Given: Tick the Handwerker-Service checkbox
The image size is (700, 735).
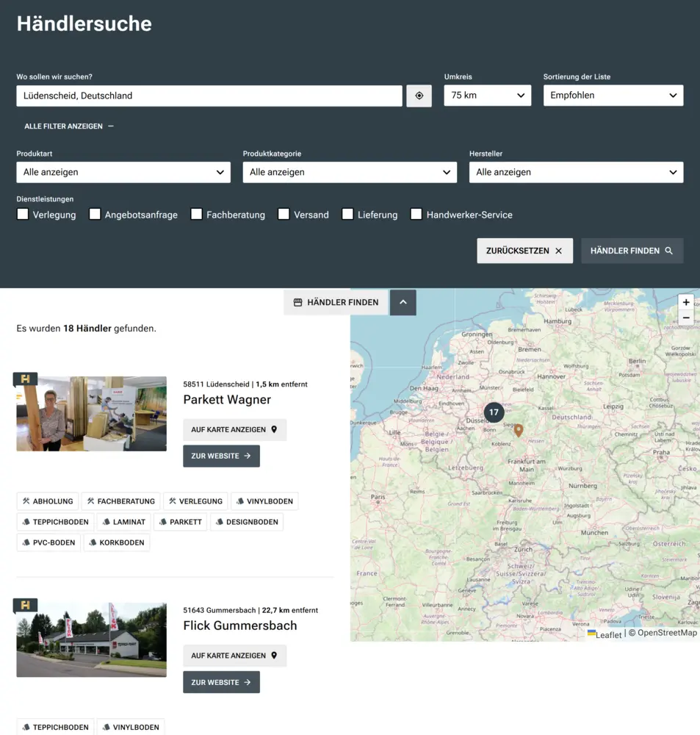Looking at the screenshot, I should (x=416, y=215).
